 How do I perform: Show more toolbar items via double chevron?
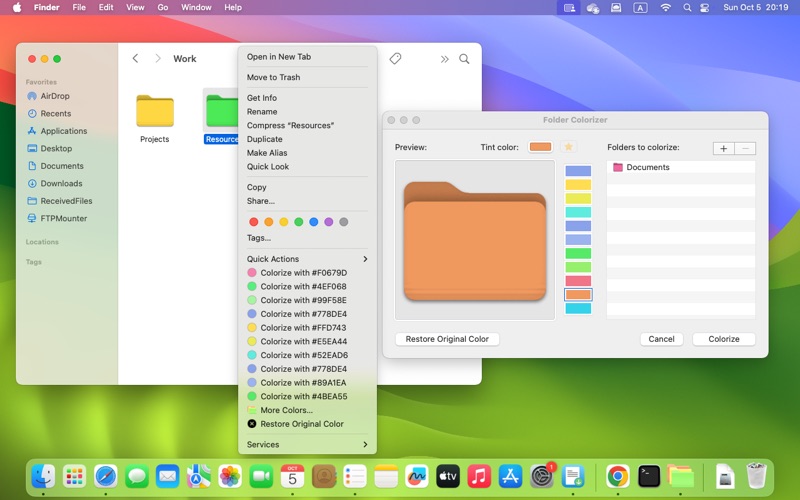point(444,59)
